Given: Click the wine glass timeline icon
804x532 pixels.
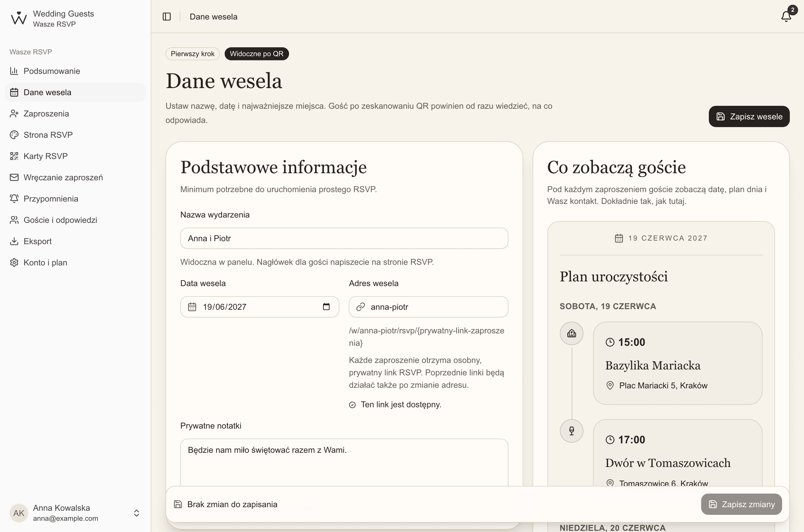Looking at the screenshot, I should pyautogui.click(x=572, y=431).
